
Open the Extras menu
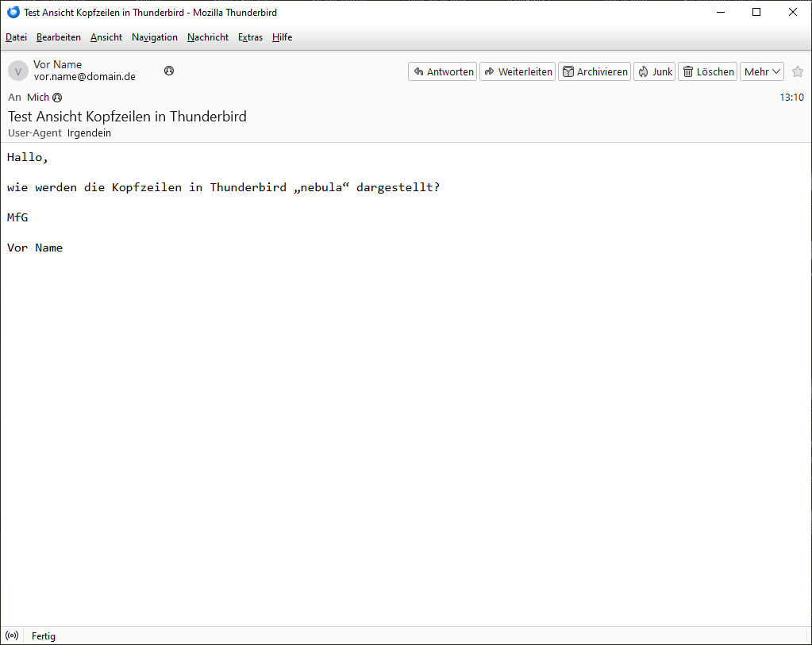pos(250,37)
